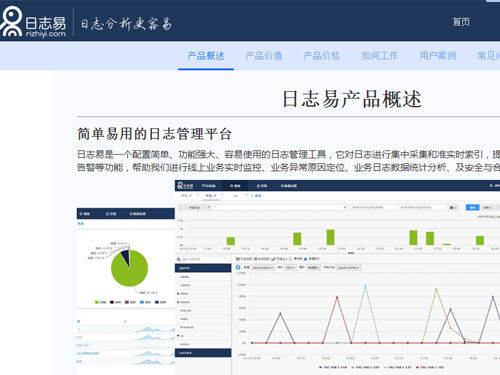Select the apache row in the dashboard screenshot
This screenshot has height=375, width=500.
[x=203, y=268]
